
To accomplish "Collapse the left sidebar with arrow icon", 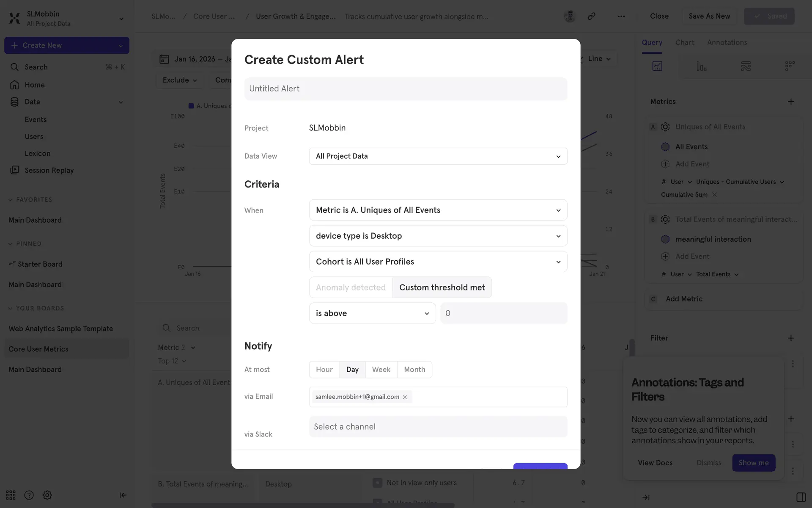I will tap(123, 495).
